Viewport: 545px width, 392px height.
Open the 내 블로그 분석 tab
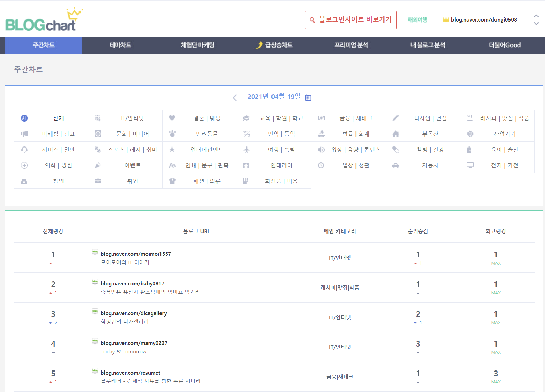(428, 45)
